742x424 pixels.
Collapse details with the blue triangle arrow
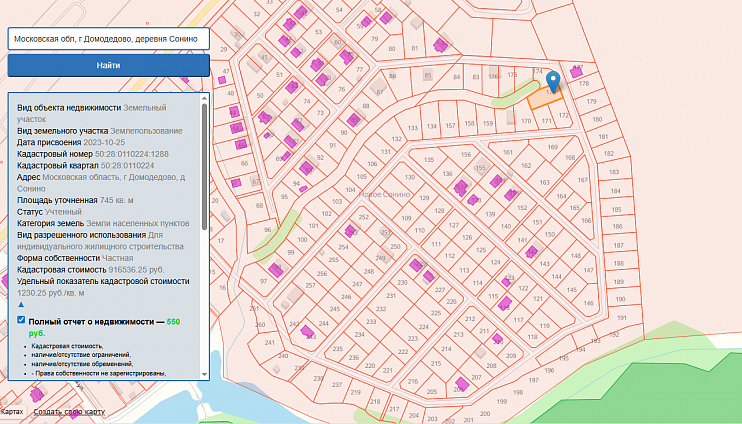coord(21,305)
